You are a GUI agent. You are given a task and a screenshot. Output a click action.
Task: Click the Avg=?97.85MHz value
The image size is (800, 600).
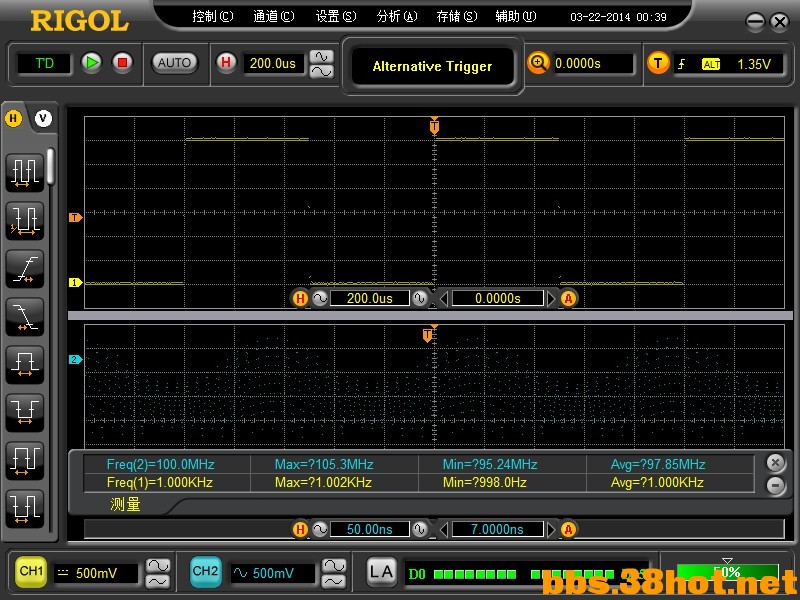click(x=658, y=464)
